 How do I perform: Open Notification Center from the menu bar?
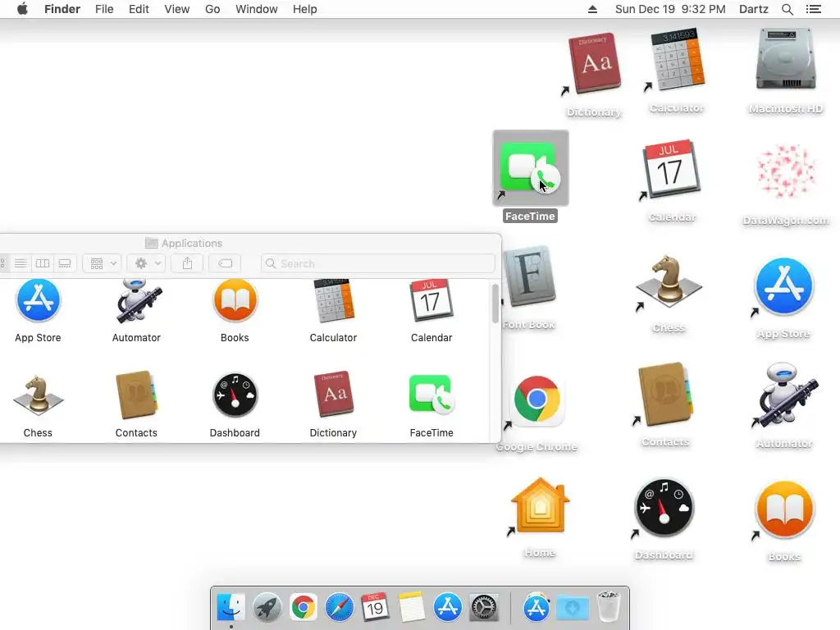tap(813, 9)
